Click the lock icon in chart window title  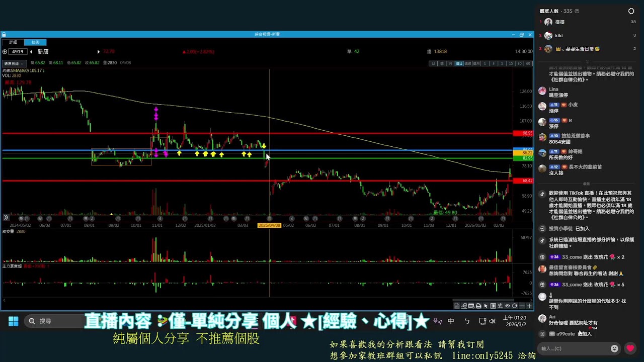[4, 34]
